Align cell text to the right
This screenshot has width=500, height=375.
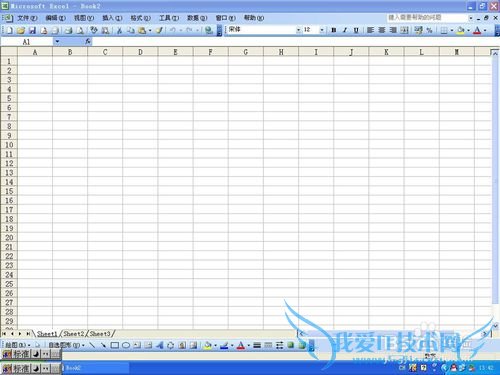[x=393, y=30]
